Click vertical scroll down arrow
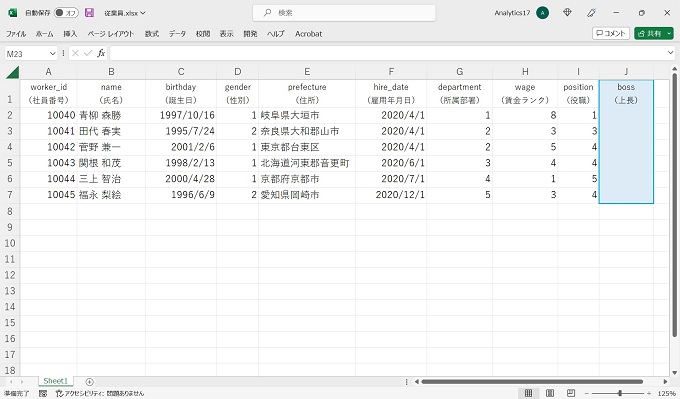The height and width of the screenshot is (399, 680). [x=674, y=372]
